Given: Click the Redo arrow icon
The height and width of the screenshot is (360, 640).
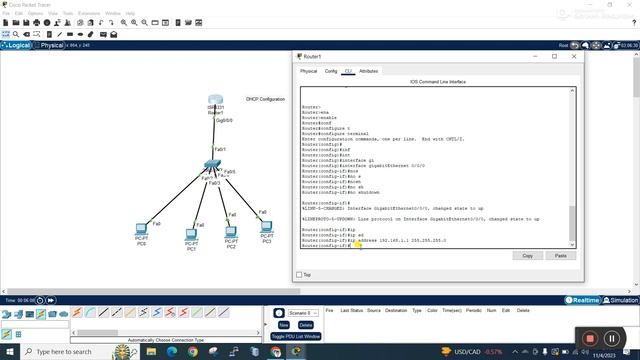Looking at the screenshot, I should click(111, 23).
